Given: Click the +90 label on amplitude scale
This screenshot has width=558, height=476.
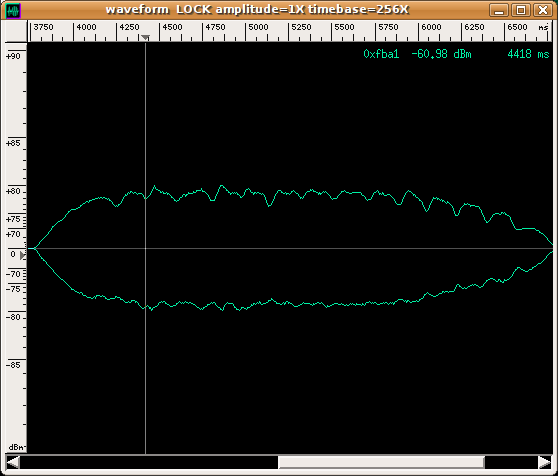Looking at the screenshot, I should click(x=14, y=56).
